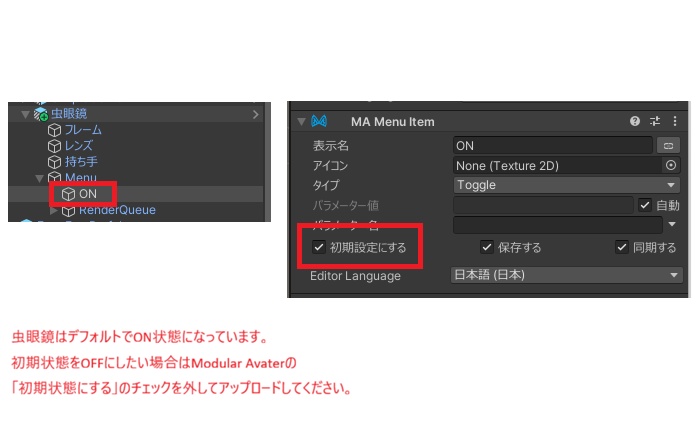Click the タイプ label
The width and height of the screenshot is (699, 444).
[x=326, y=185]
